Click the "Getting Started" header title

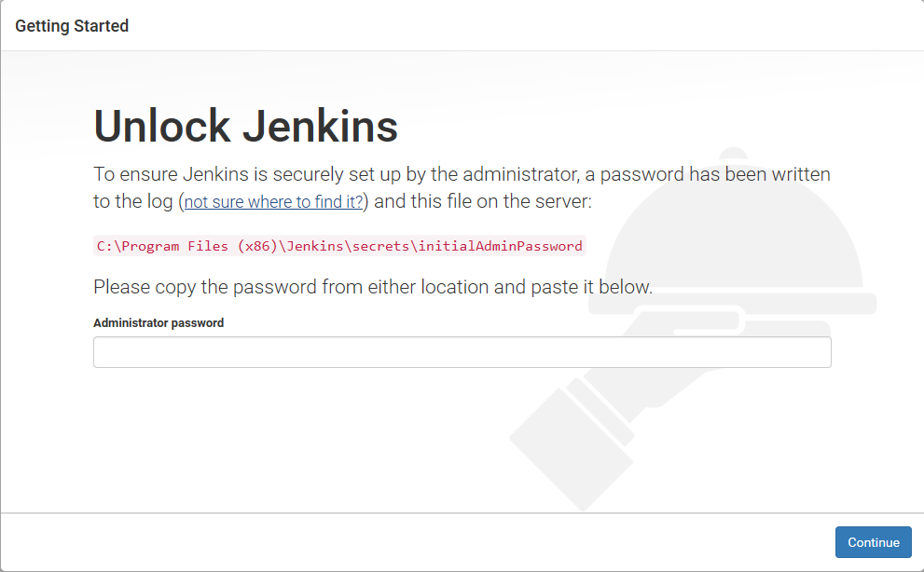[72, 26]
